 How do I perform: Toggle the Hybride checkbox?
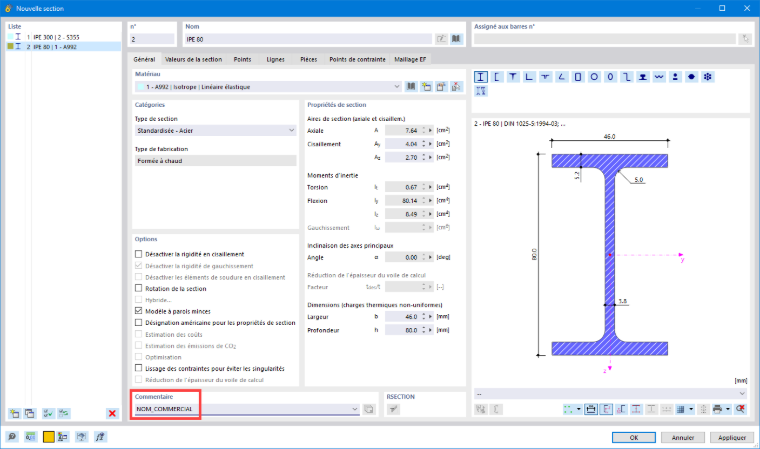pyautogui.click(x=139, y=300)
